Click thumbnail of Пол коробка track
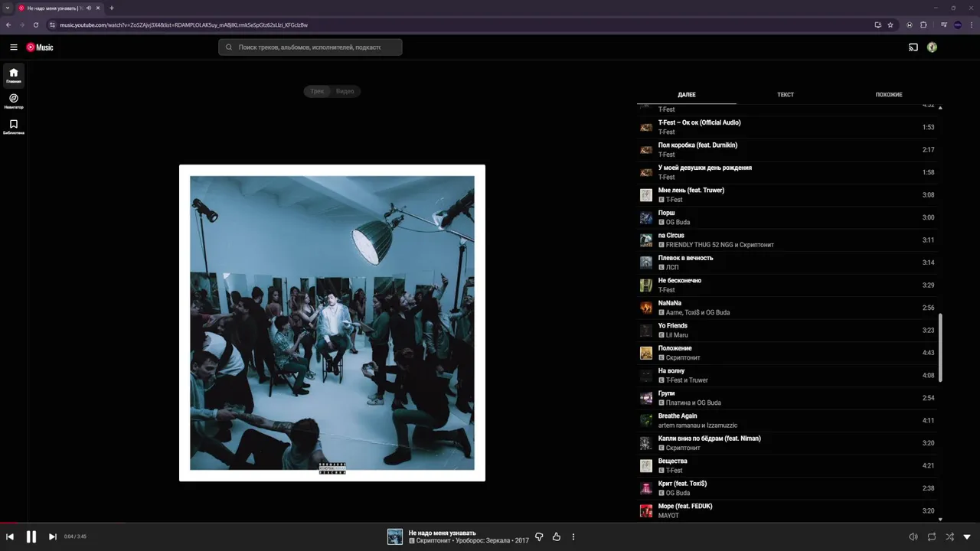The image size is (980, 551). [646, 150]
